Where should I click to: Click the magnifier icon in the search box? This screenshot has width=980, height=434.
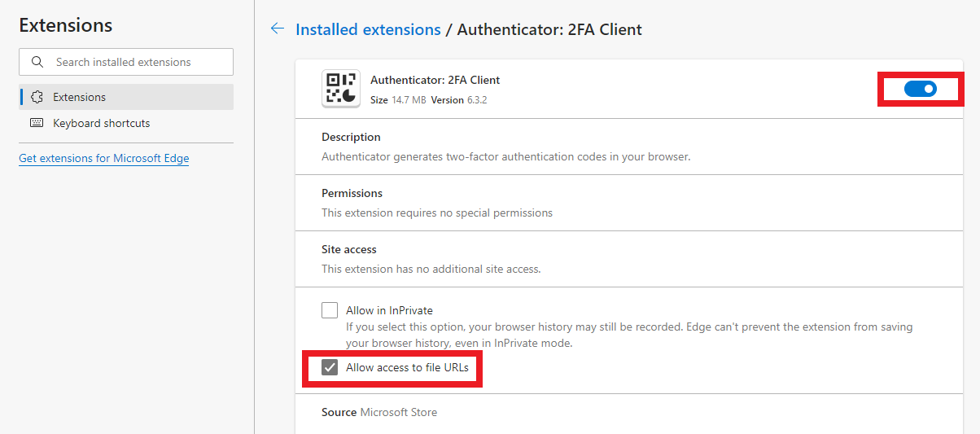pyautogui.click(x=37, y=62)
